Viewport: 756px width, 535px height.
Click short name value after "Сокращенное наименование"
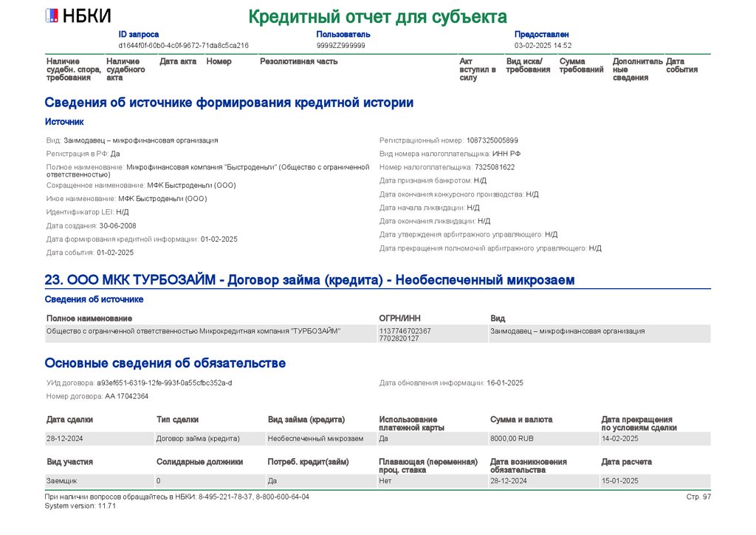(191, 185)
